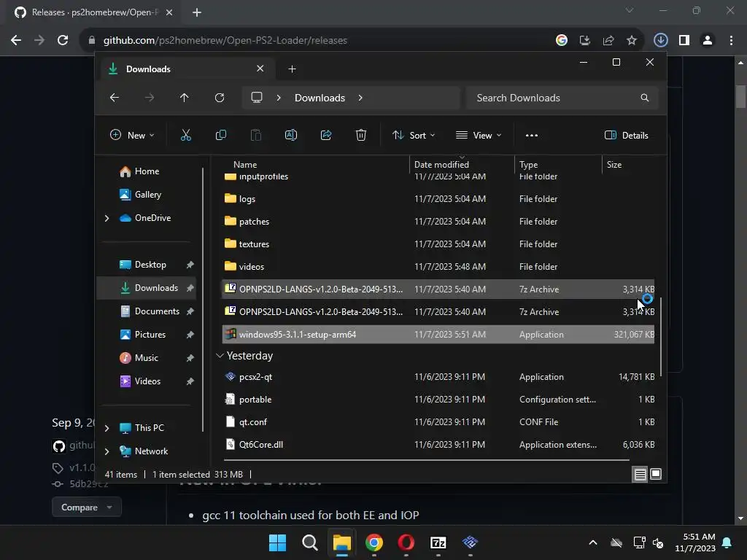
Task: Click the Paste icon in Explorer toolbar
Action: coord(256,135)
